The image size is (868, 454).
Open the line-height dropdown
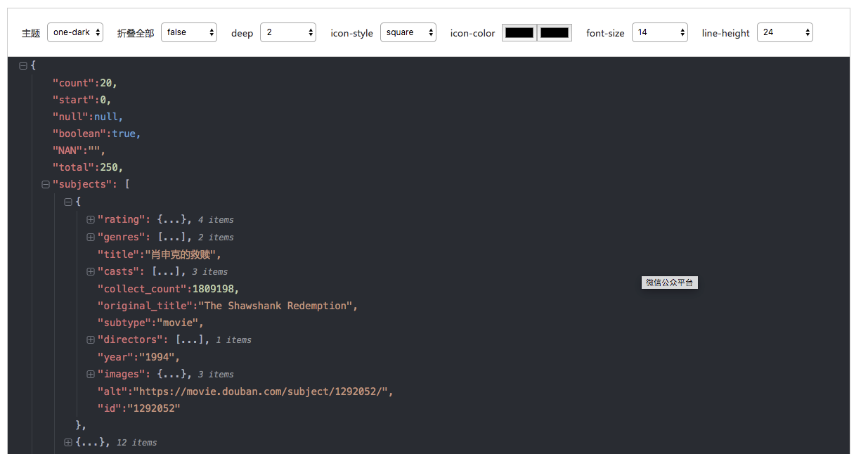tap(784, 32)
